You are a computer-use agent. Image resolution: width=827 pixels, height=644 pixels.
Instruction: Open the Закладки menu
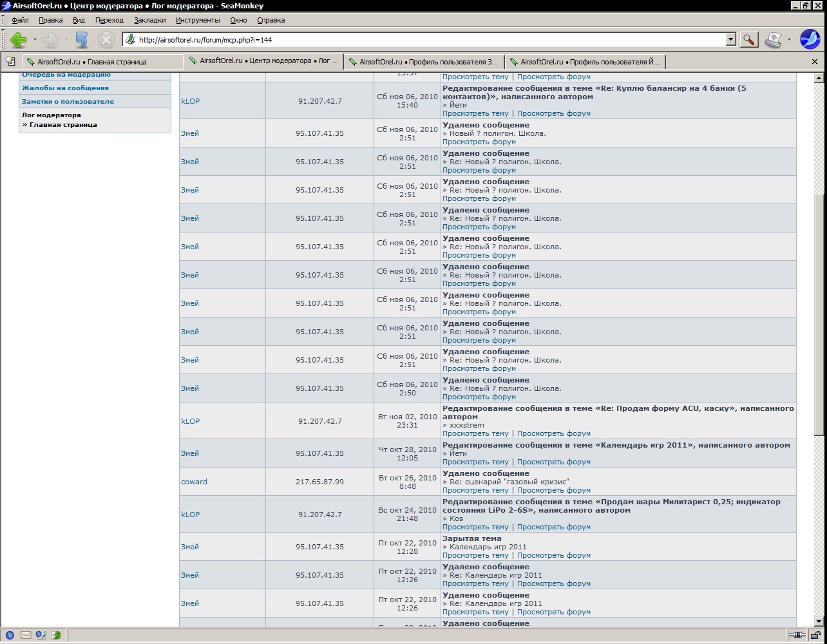[149, 20]
